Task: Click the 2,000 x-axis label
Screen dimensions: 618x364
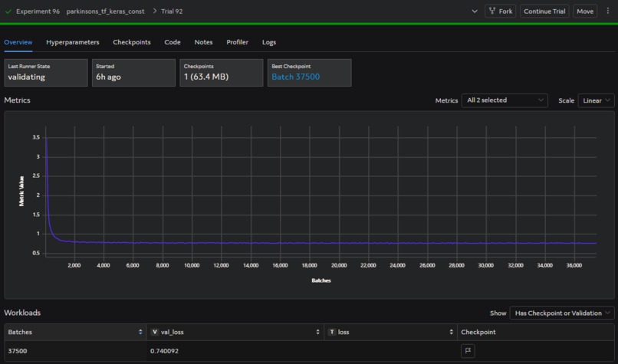Action: click(74, 265)
